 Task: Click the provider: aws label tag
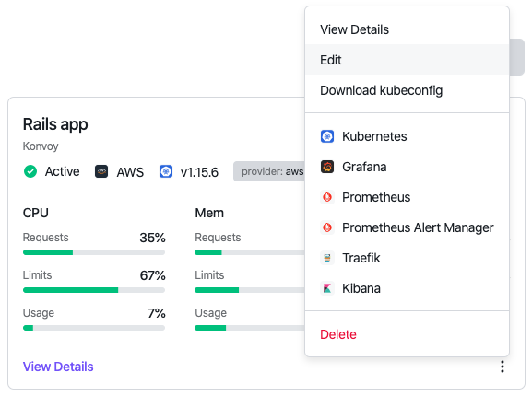pos(270,171)
